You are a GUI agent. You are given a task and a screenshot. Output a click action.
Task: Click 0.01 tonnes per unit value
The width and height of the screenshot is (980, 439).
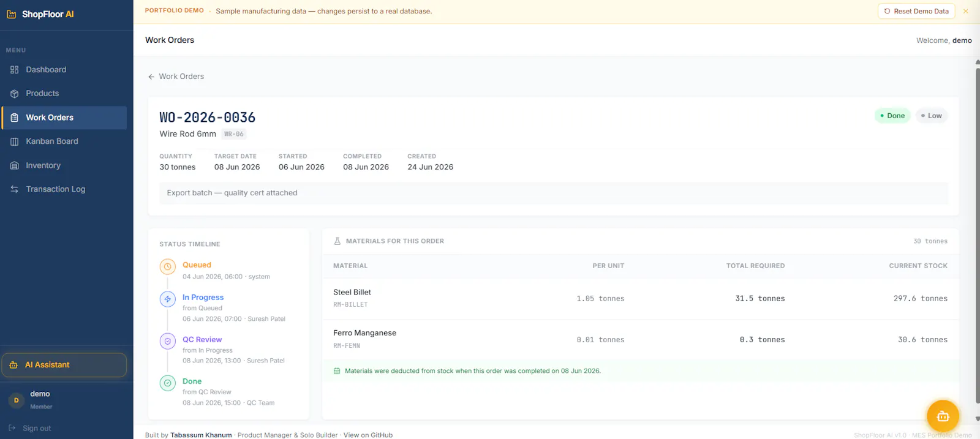pyautogui.click(x=600, y=340)
